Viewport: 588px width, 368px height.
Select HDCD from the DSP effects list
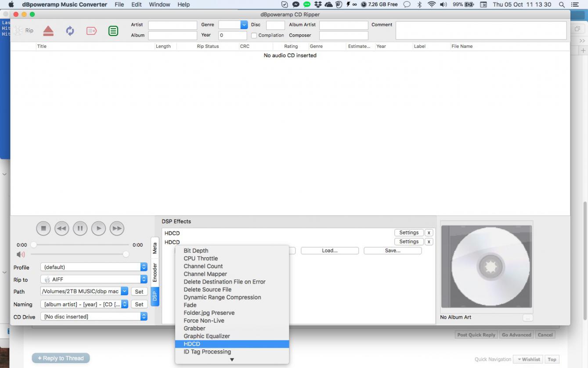(192, 344)
